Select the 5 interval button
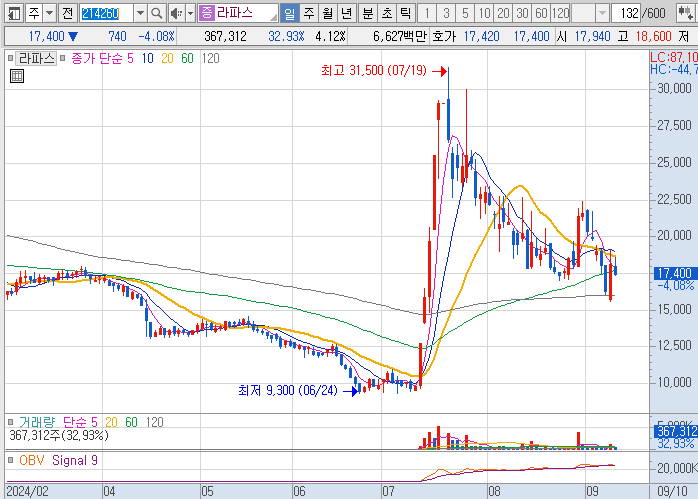Screen dimensions: 698x499 [x=465, y=13]
